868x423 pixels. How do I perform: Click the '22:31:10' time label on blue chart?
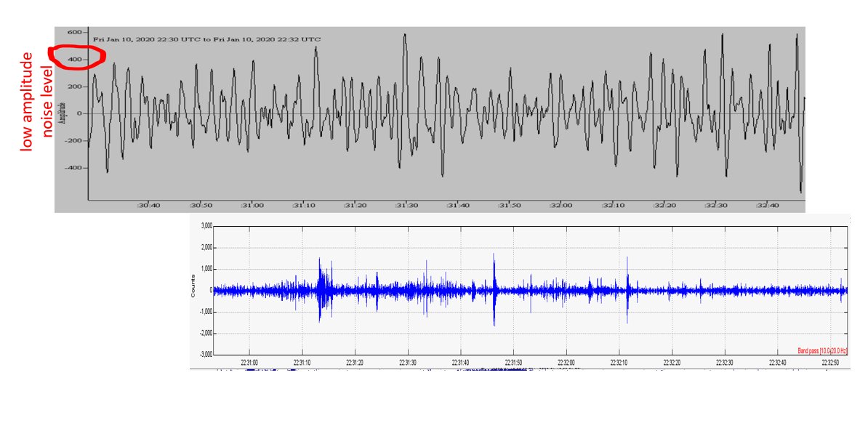pyautogui.click(x=302, y=363)
